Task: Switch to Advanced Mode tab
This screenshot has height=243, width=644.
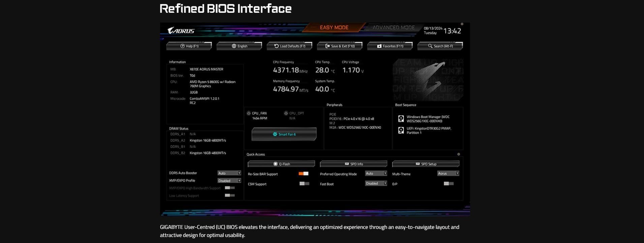Action: click(393, 28)
